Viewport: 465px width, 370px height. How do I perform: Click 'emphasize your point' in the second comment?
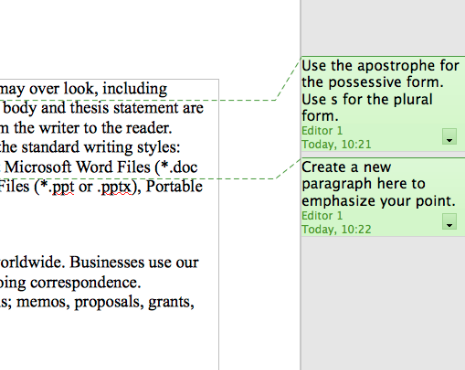pos(378,201)
